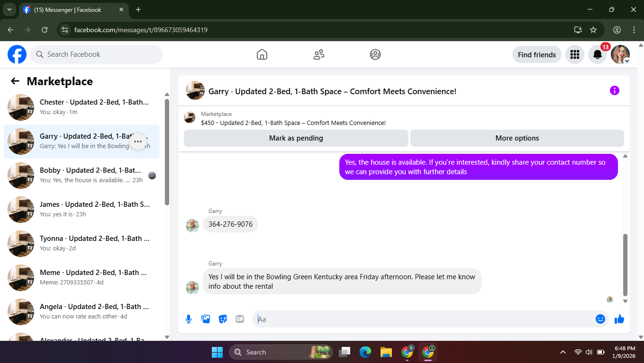Focus the message input field
Image resolution: width=644 pixels, height=363 pixels.
425,319
